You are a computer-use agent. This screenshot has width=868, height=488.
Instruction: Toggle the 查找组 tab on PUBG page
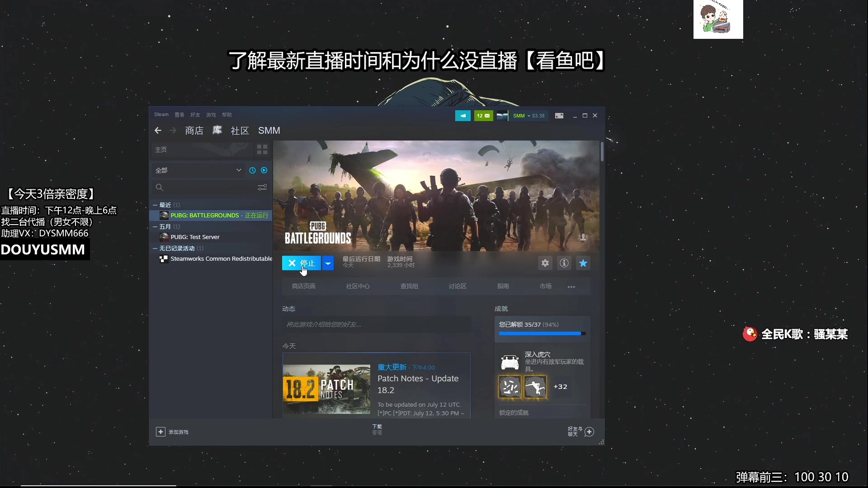coord(409,286)
